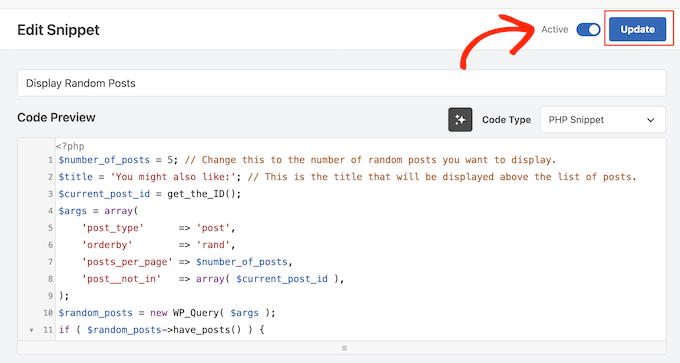Click 'post_type' key on line 5
This screenshot has height=363, width=680.
[x=113, y=228]
